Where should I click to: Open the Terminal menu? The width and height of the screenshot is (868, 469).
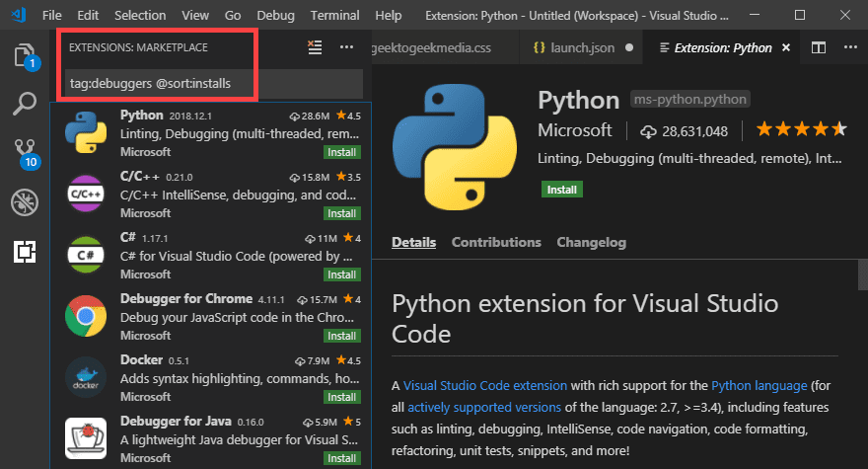tap(334, 16)
